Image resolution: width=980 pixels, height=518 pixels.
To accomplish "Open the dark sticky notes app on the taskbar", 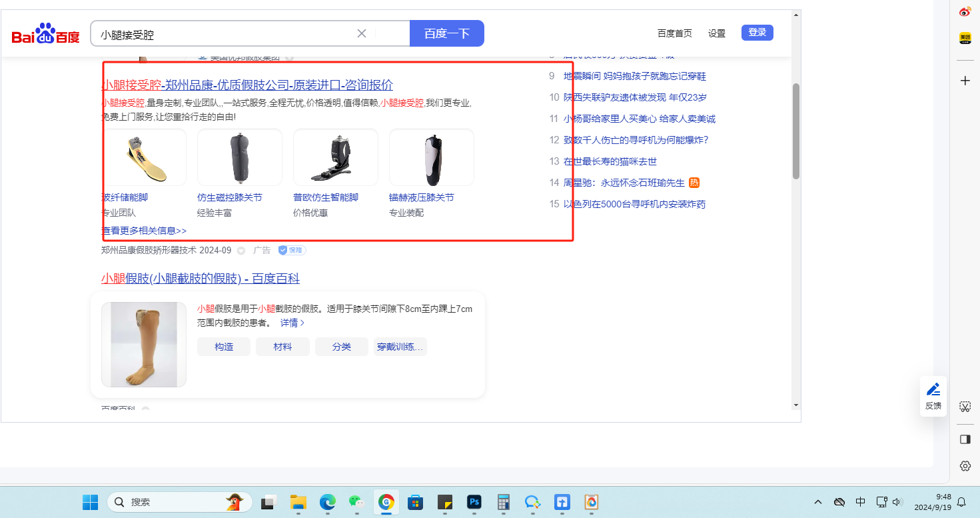I will 445,502.
